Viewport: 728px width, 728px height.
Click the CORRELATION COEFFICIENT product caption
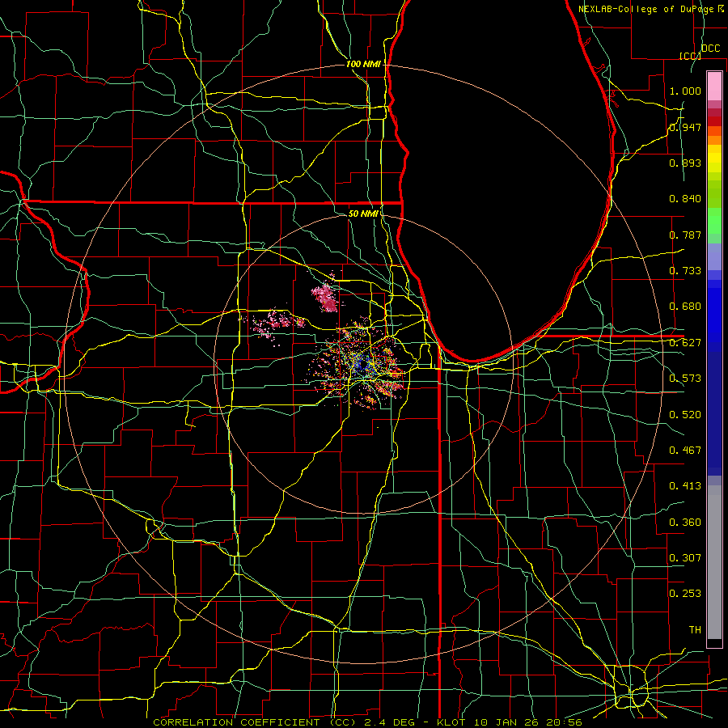254,722
